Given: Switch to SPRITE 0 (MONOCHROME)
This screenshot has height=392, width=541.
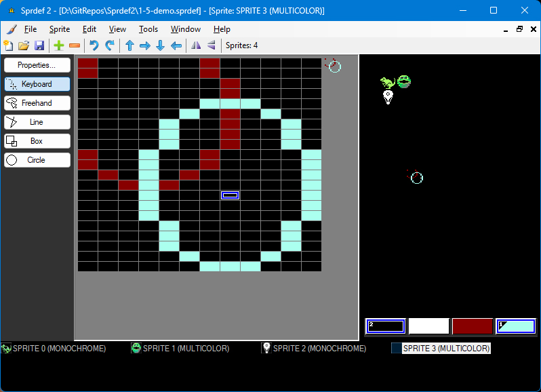Looking at the screenshot, I should pyautogui.click(x=54, y=349).
